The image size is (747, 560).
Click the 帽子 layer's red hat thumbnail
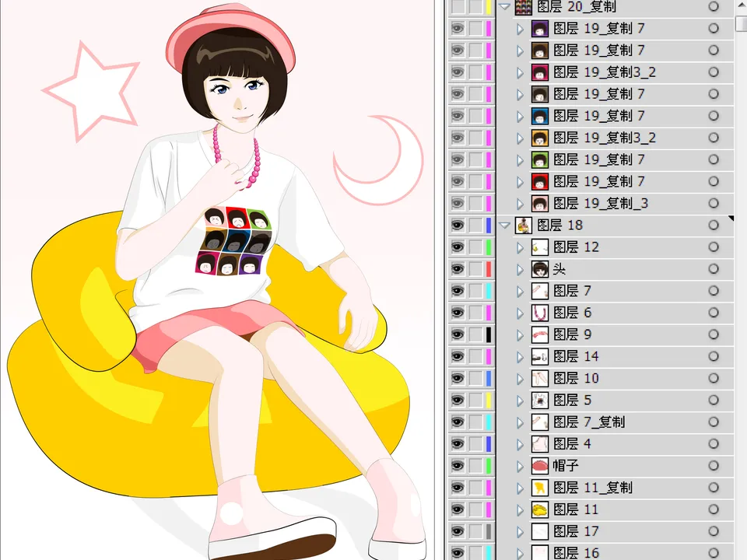[x=539, y=464]
